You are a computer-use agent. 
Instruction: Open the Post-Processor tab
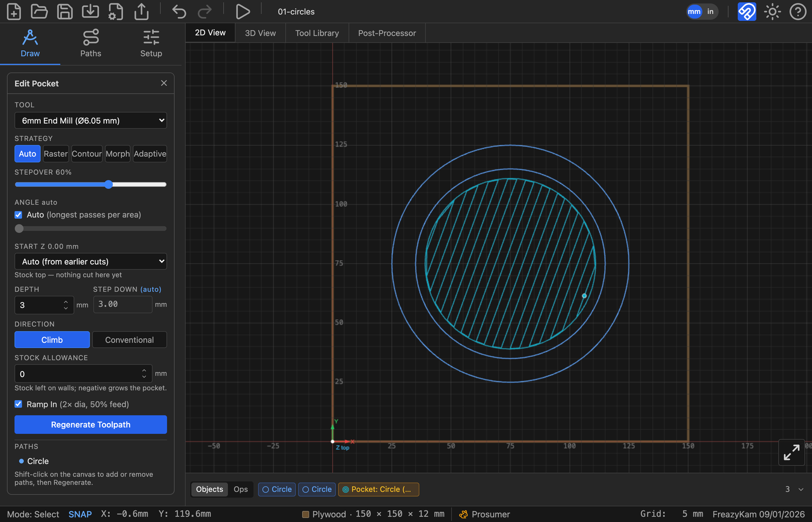tap(387, 33)
